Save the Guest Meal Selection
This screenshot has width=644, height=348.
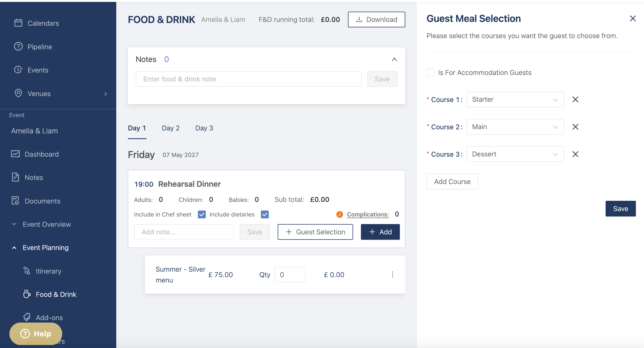(620, 209)
